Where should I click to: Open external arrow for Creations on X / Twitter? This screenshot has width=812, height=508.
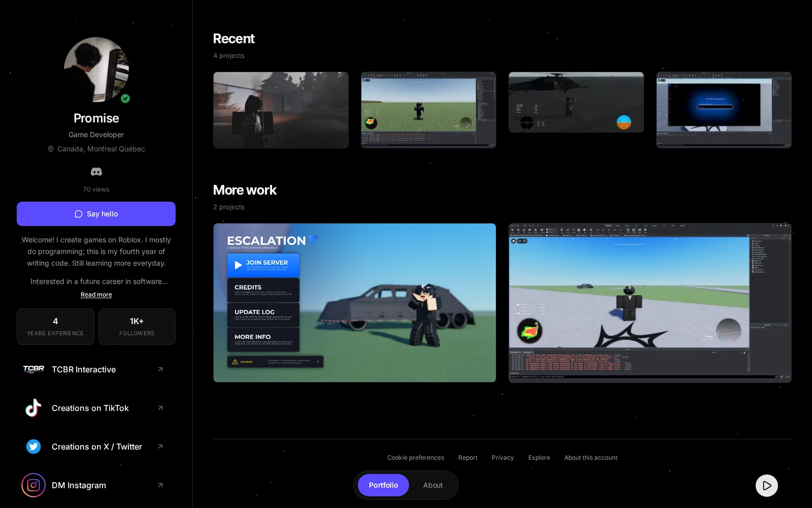160,447
